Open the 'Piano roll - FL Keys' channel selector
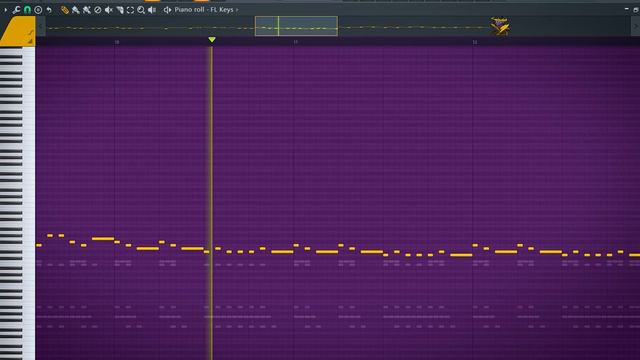640x360 pixels. pos(204,9)
